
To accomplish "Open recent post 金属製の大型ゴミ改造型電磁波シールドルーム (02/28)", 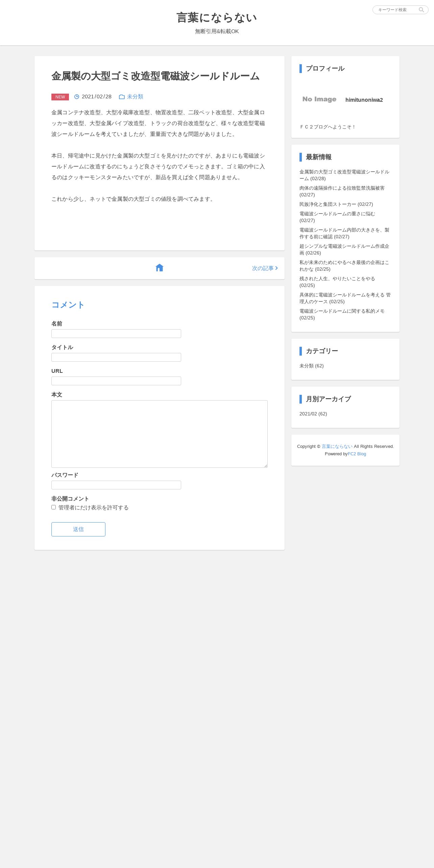I will point(344,175).
